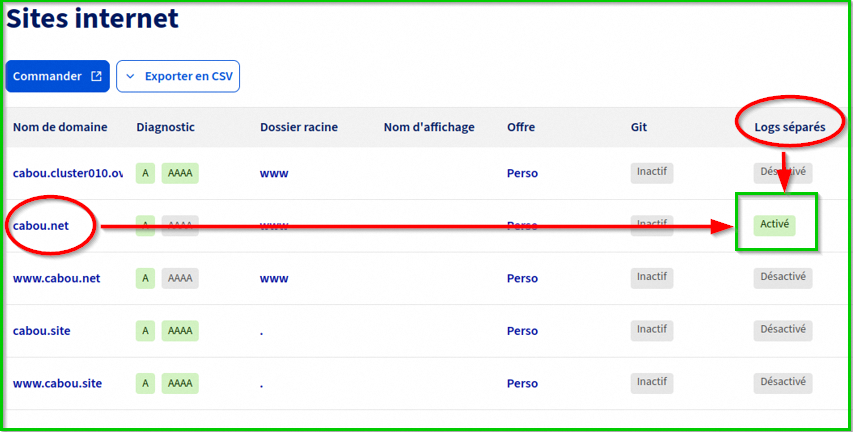Sort by Nom de domaine column header

coord(60,127)
